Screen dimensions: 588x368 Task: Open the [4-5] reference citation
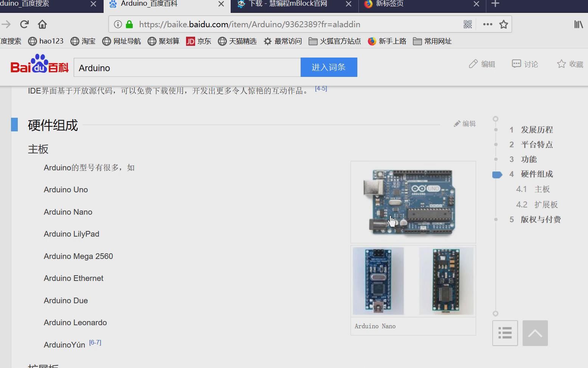point(321,88)
